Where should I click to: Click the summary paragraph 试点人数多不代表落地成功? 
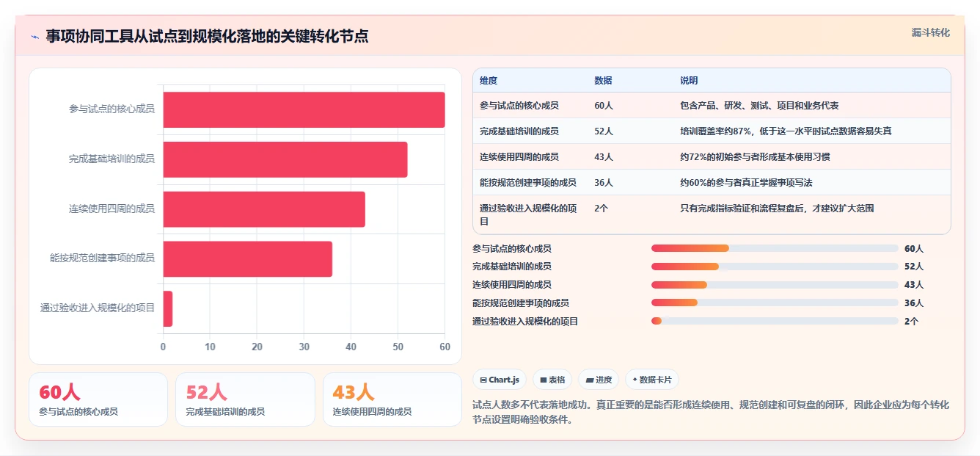(712, 413)
